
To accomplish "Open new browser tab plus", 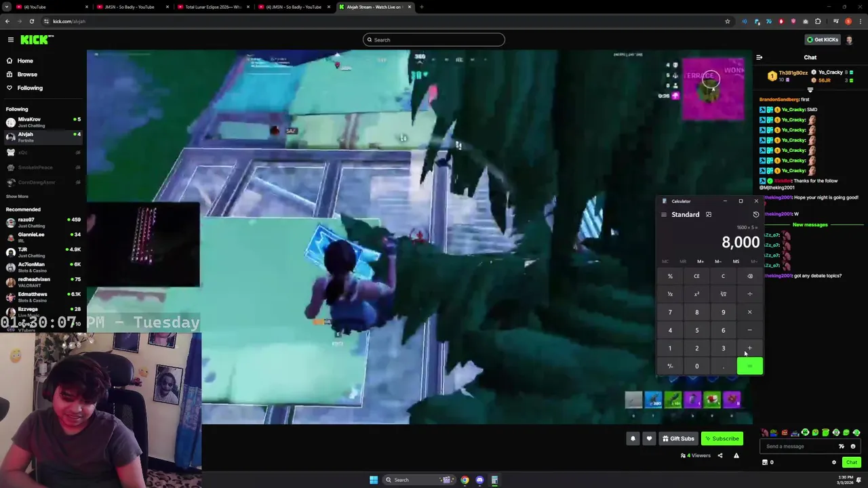I will pos(422,7).
